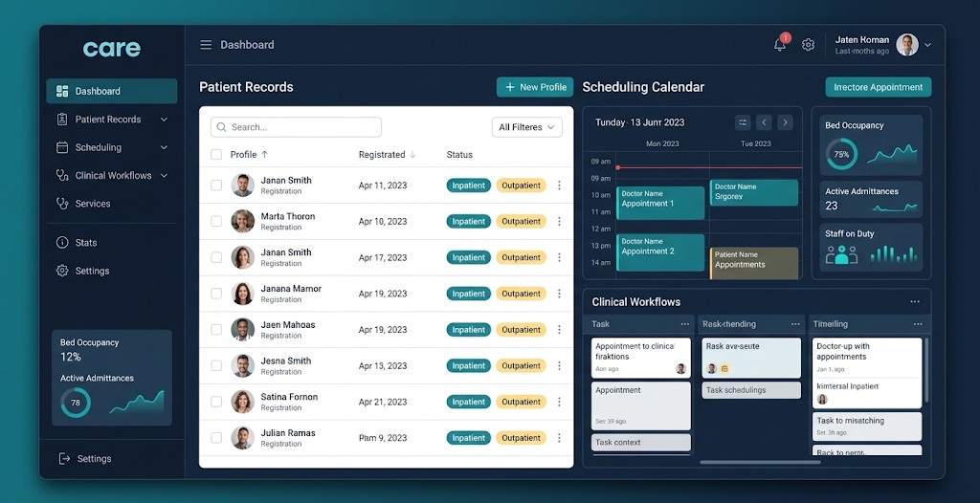Viewport: 980px width, 503px height.
Task: Click the Services stethoscope icon
Action: click(62, 204)
